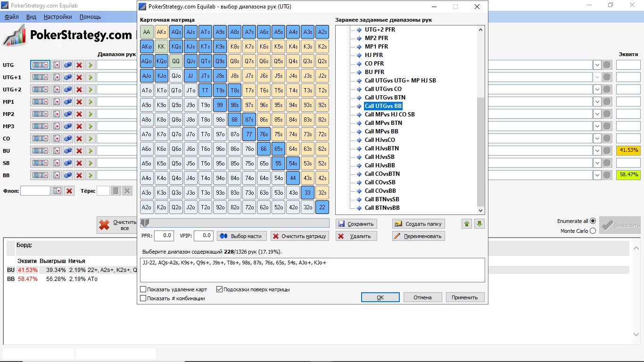Select the Monte Carlo radio button
644x362 pixels.
tap(593, 231)
